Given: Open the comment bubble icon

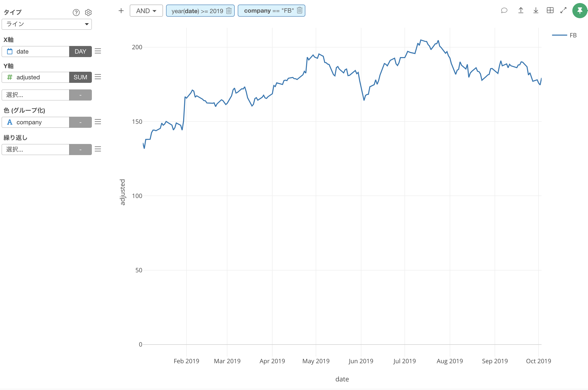Looking at the screenshot, I should (504, 10).
